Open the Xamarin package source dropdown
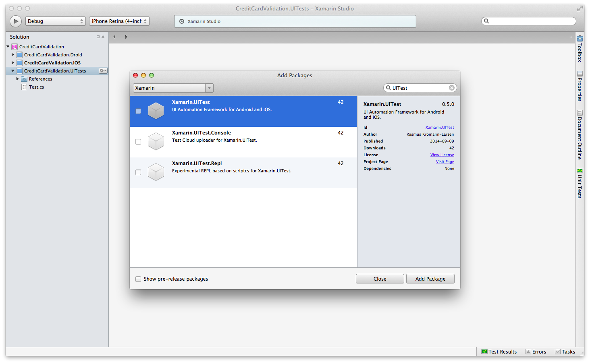The width and height of the screenshot is (590, 364). point(173,88)
